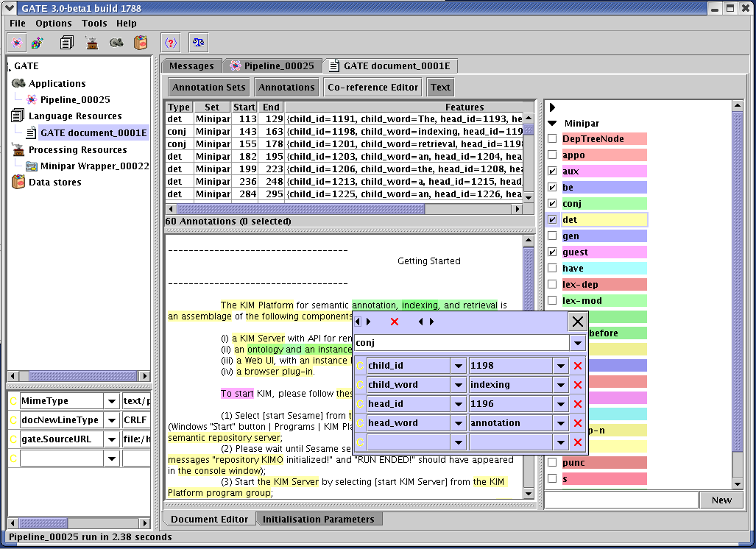Open the Tools menu
756x549 pixels.
(x=94, y=23)
